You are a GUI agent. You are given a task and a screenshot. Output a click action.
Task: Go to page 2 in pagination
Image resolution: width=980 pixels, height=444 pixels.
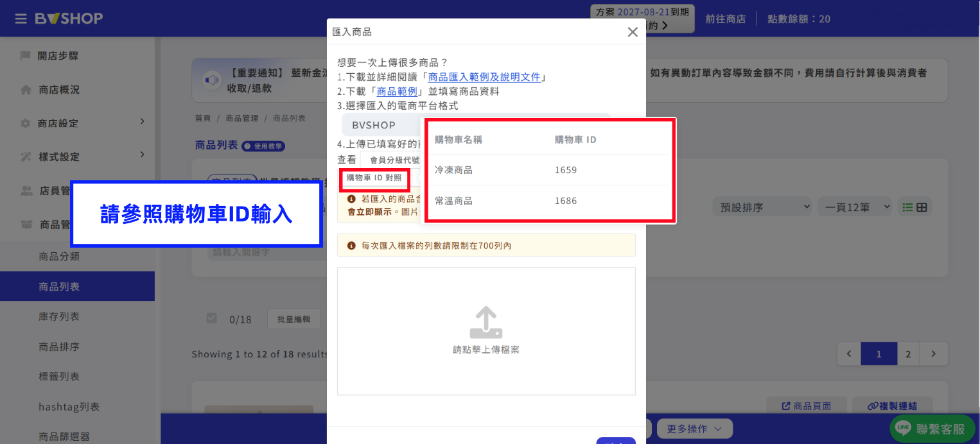[x=907, y=354]
